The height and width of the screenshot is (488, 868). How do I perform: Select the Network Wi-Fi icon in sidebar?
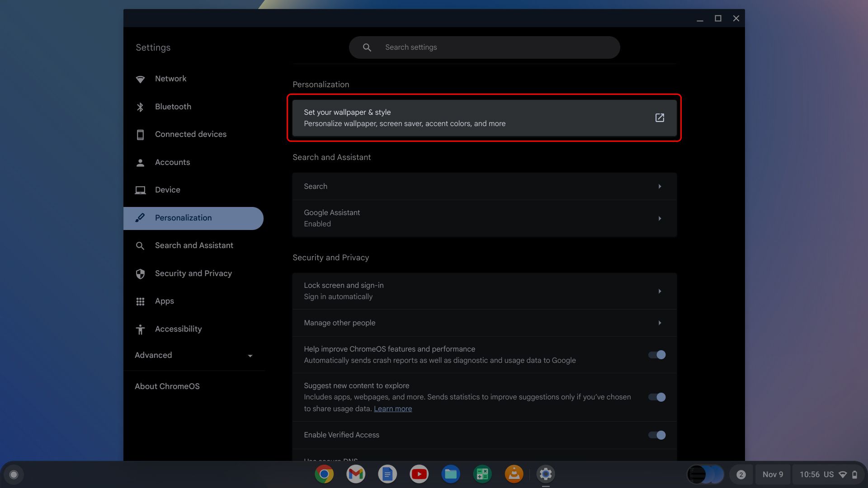141,79
